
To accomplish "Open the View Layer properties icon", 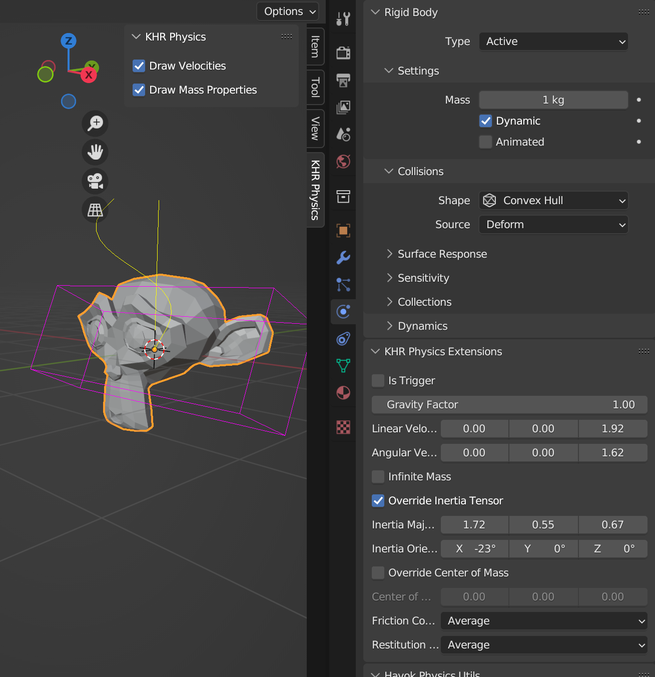I will coord(343,107).
